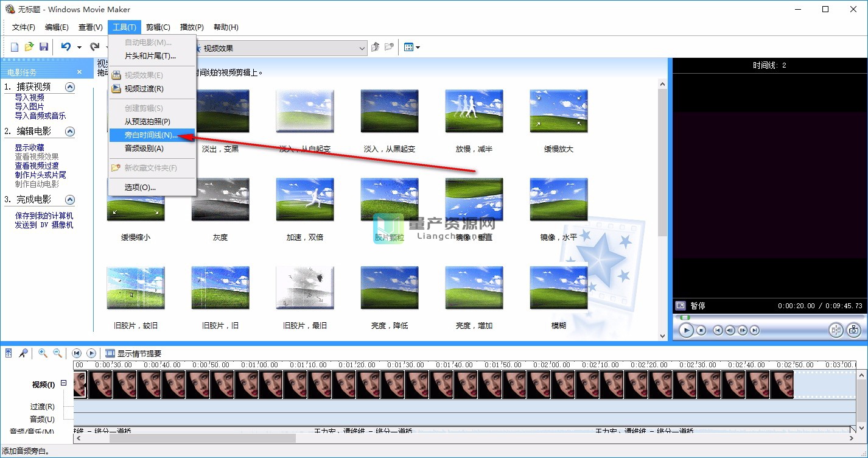Collapse the 捕获视频 section
Image resolution: width=868 pixels, height=458 pixels.
click(x=70, y=87)
